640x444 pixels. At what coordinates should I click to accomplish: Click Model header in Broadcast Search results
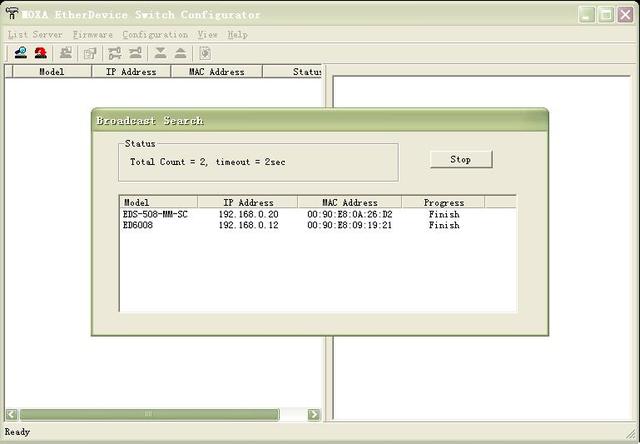158,202
